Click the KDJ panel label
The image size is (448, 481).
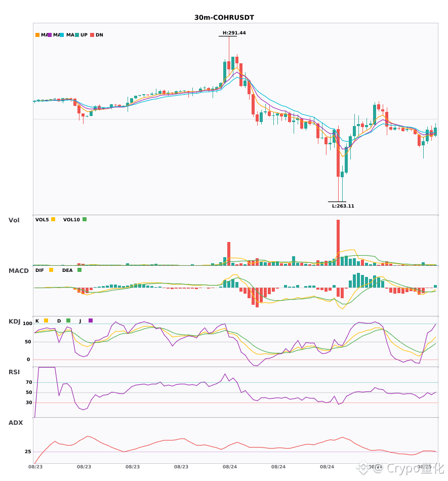(14, 322)
